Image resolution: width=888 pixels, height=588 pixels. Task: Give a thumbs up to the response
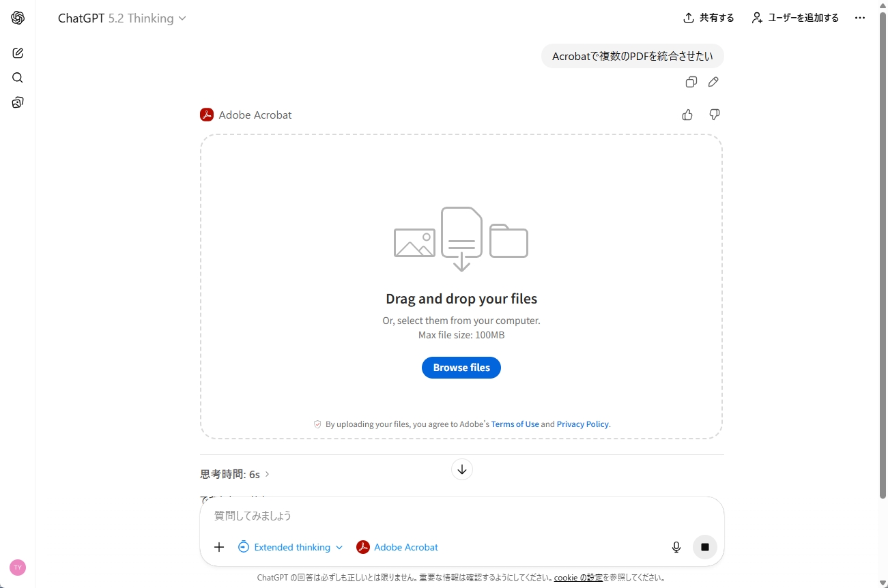(x=687, y=115)
